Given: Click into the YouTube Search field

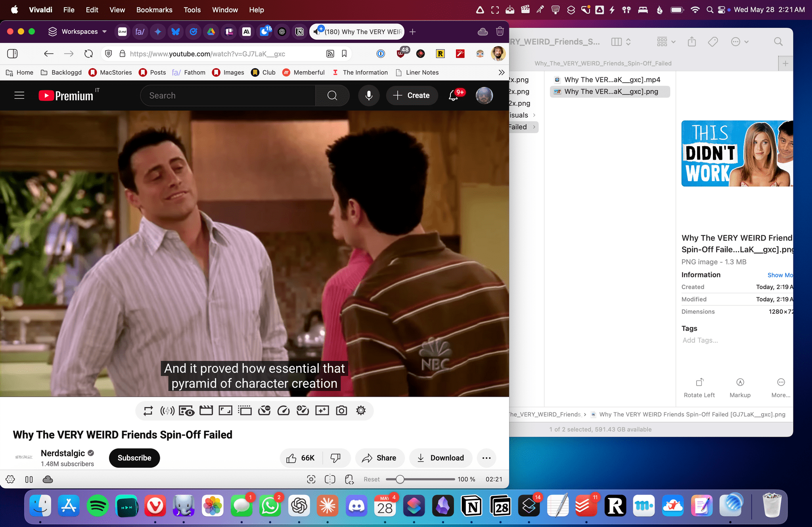Looking at the screenshot, I should tap(228, 95).
